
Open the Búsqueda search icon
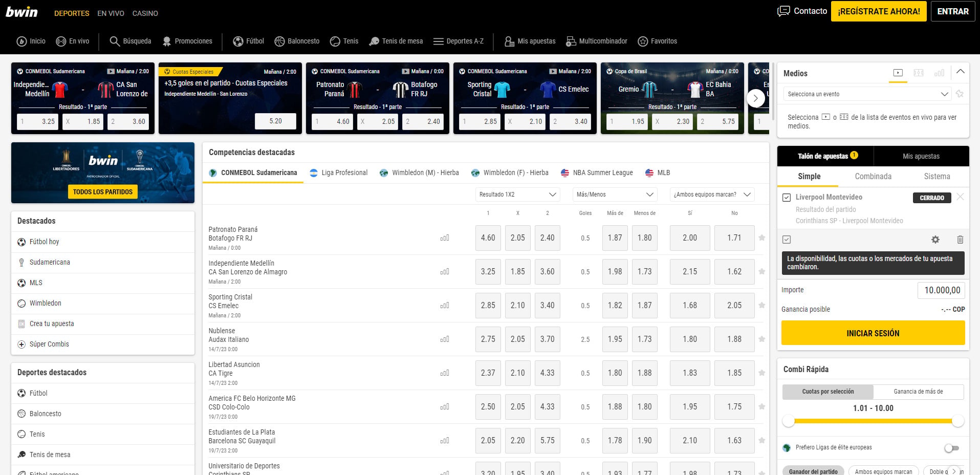point(115,41)
